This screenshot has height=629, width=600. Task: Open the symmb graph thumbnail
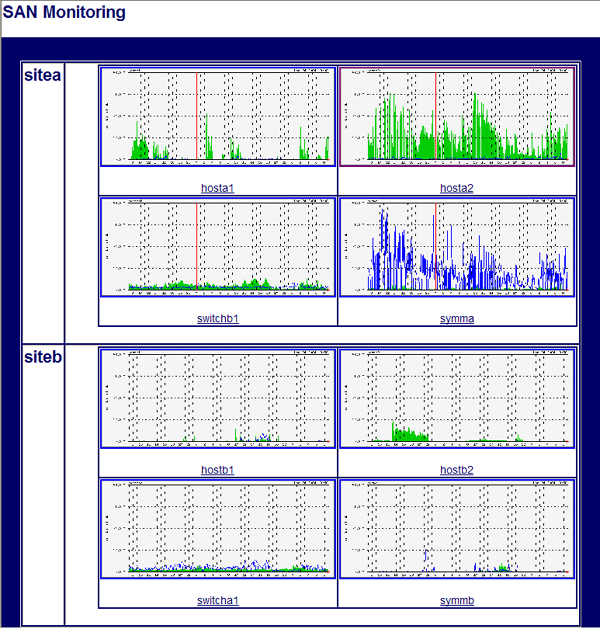pyautogui.click(x=457, y=528)
